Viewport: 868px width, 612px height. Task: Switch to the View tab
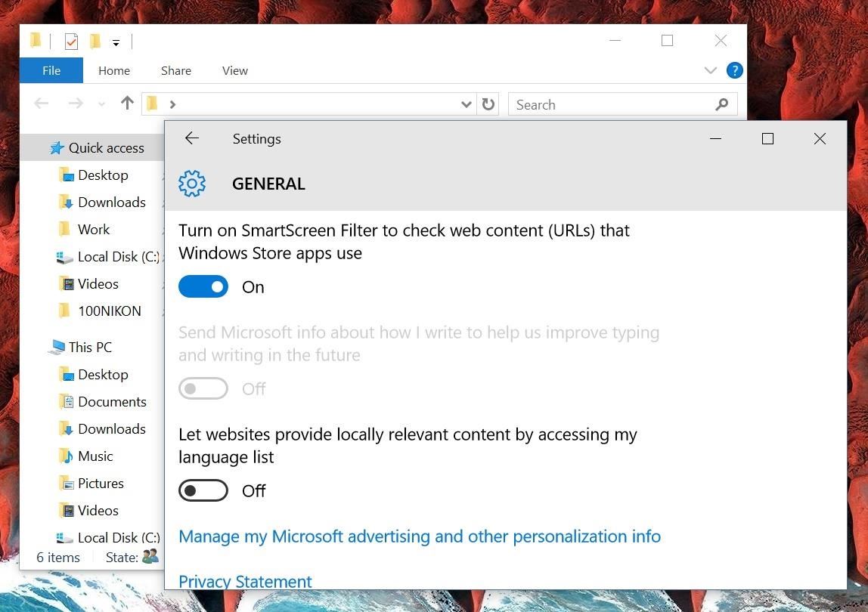point(234,70)
